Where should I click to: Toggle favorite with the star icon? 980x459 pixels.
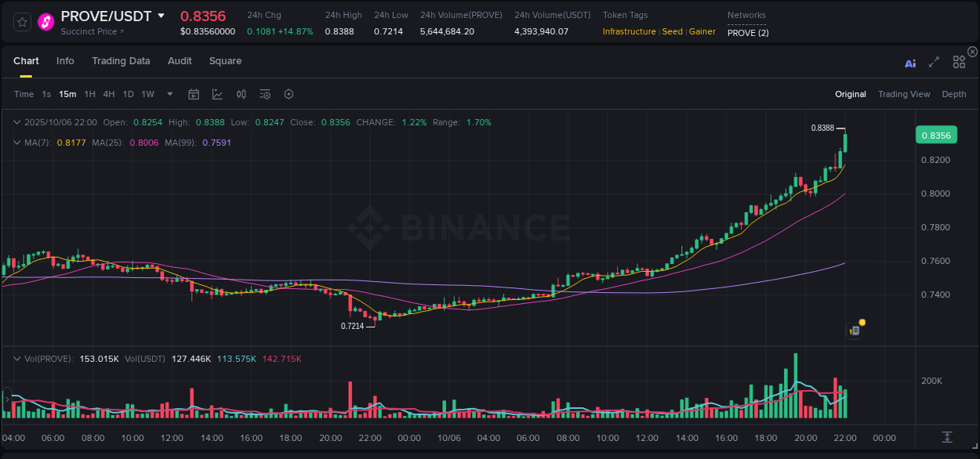click(x=21, y=21)
